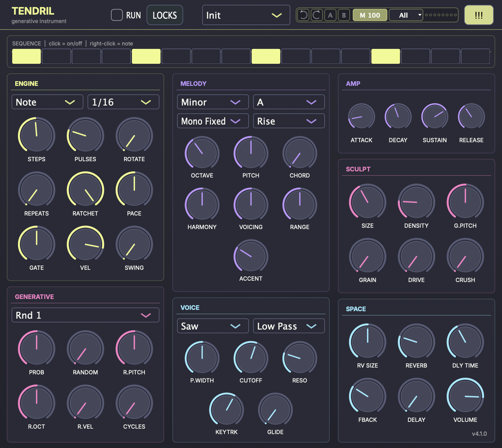Click the CHORD knob
This screenshot has width=502, height=448.
coord(300,153)
